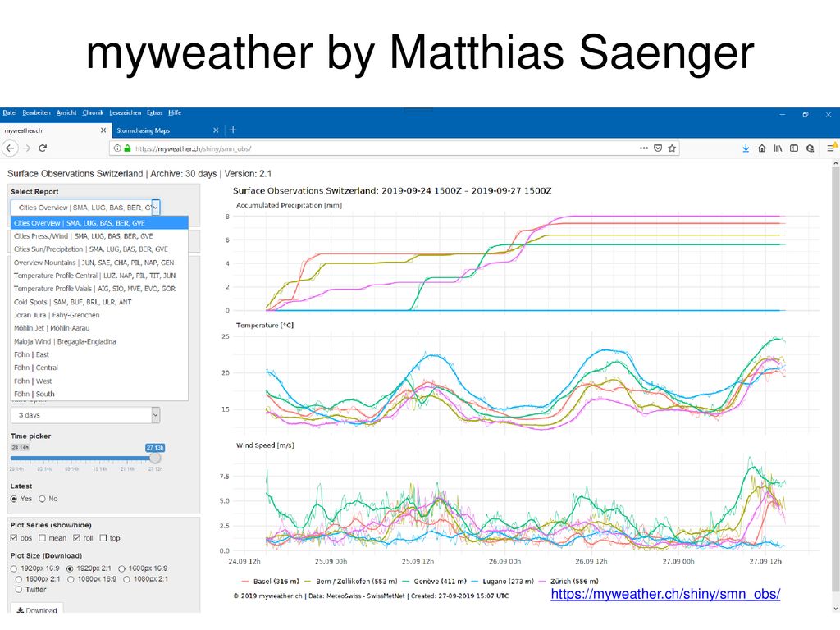Pick Temperature Profile Central option

99,276
